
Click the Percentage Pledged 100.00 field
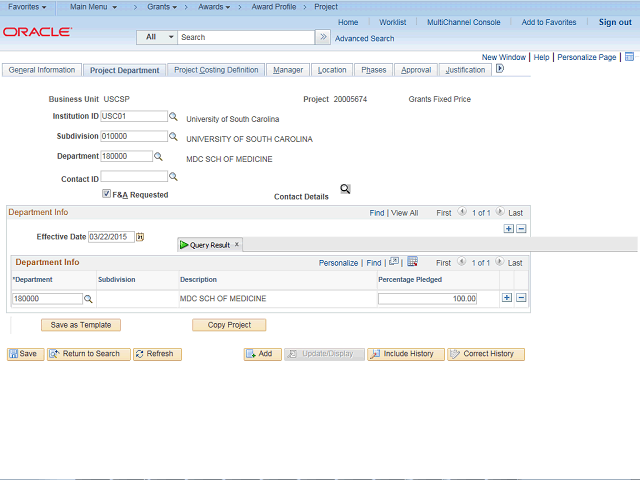427,299
